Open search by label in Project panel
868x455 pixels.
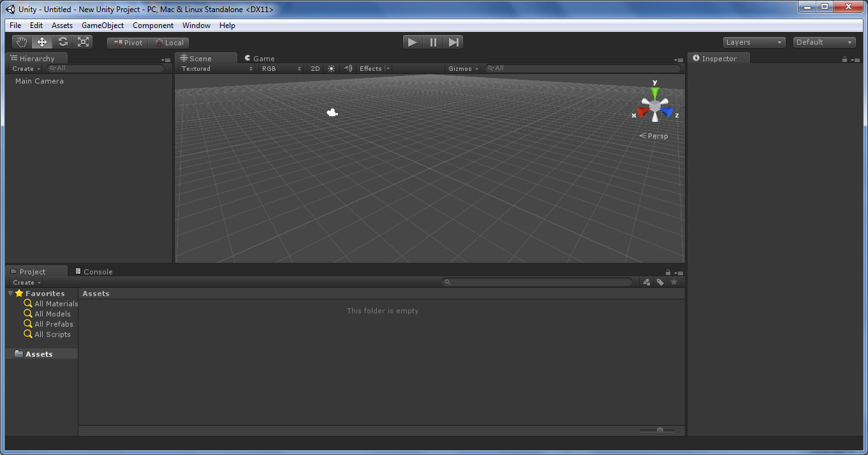[660, 281]
